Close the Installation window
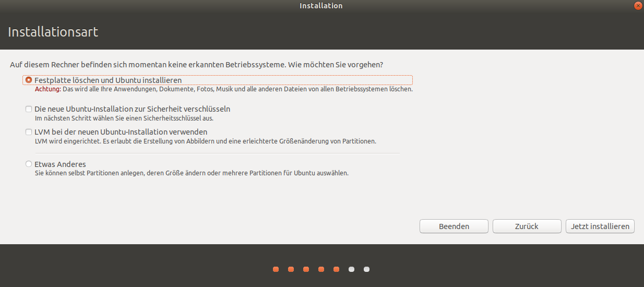 coord(638,6)
